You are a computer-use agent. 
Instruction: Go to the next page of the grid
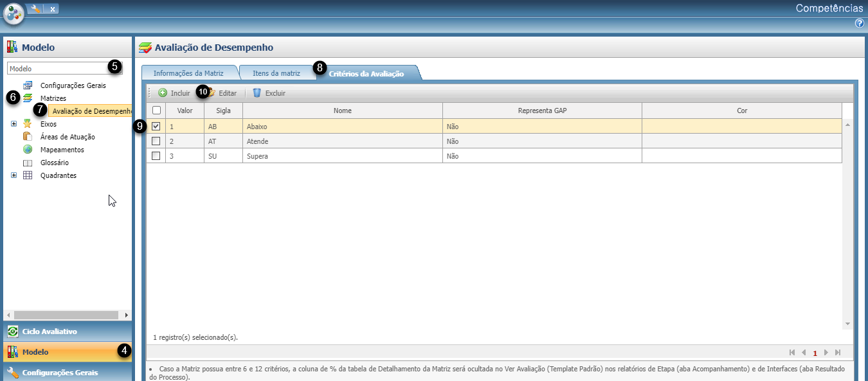pyautogui.click(x=826, y=353)
